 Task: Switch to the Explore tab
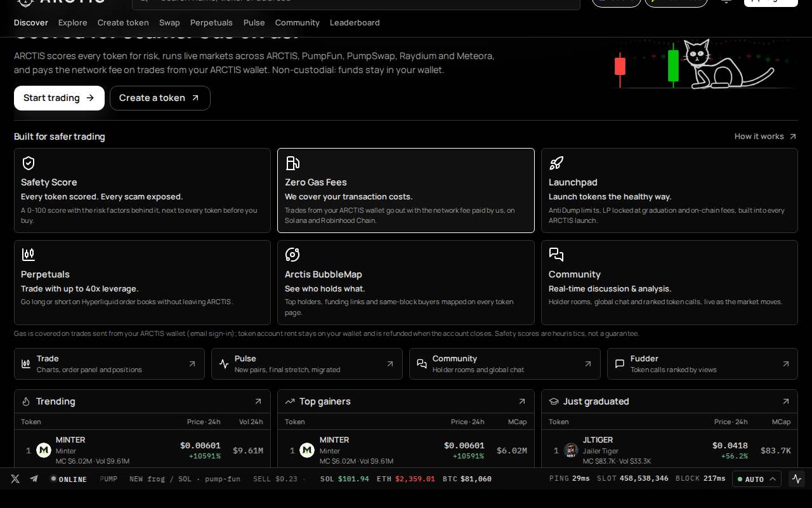click(x=73, y=22)
